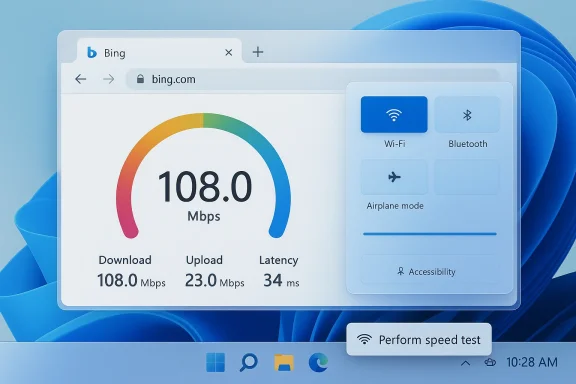Open the 10:28 AM clock

click(532, 362)
